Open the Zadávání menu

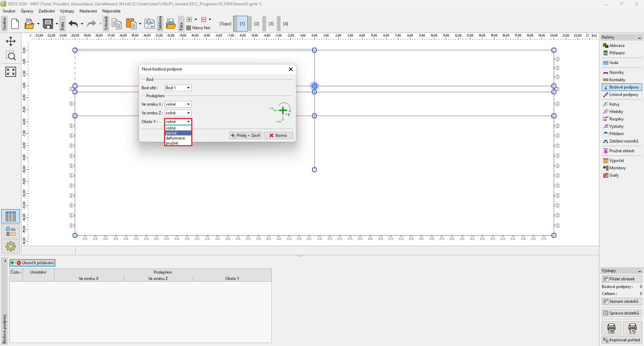tap(46, 11)
